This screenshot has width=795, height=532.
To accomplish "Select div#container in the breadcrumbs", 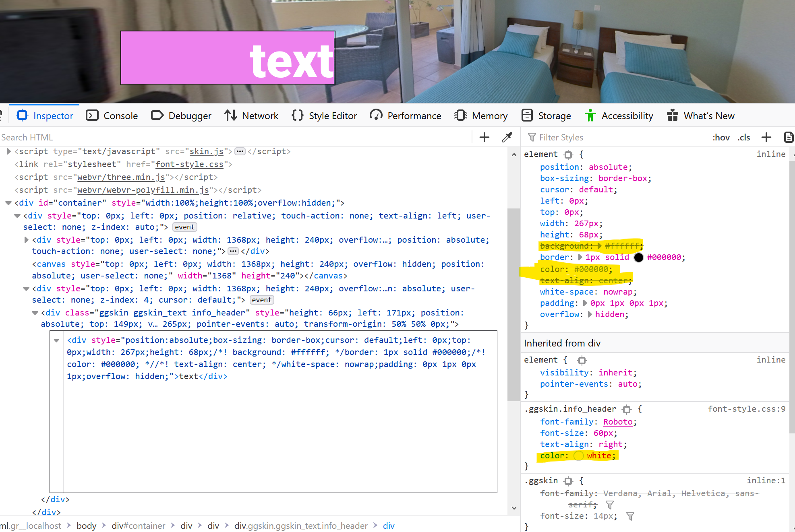I will pyautogui.click(x=139, y=526).
